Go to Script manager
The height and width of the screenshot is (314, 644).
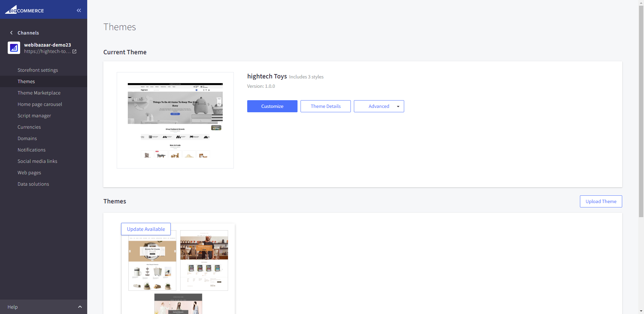34,116
